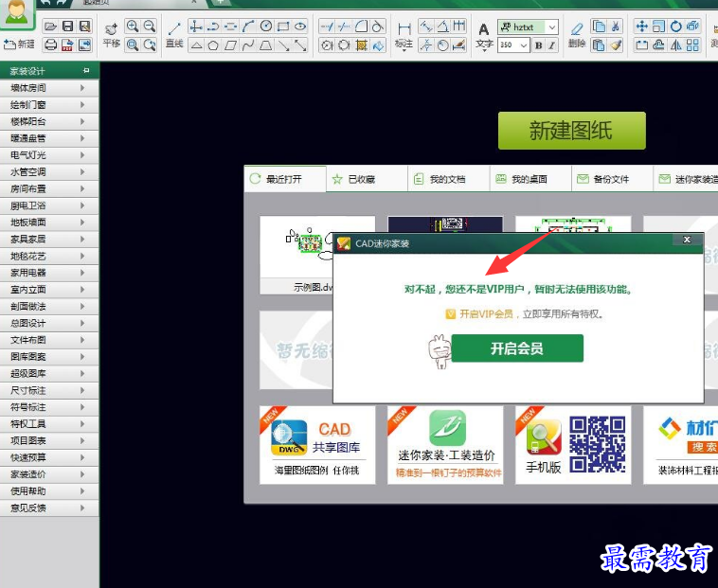
Task: Open the hztxt font dropdown
Action: [x=552, y=27]
